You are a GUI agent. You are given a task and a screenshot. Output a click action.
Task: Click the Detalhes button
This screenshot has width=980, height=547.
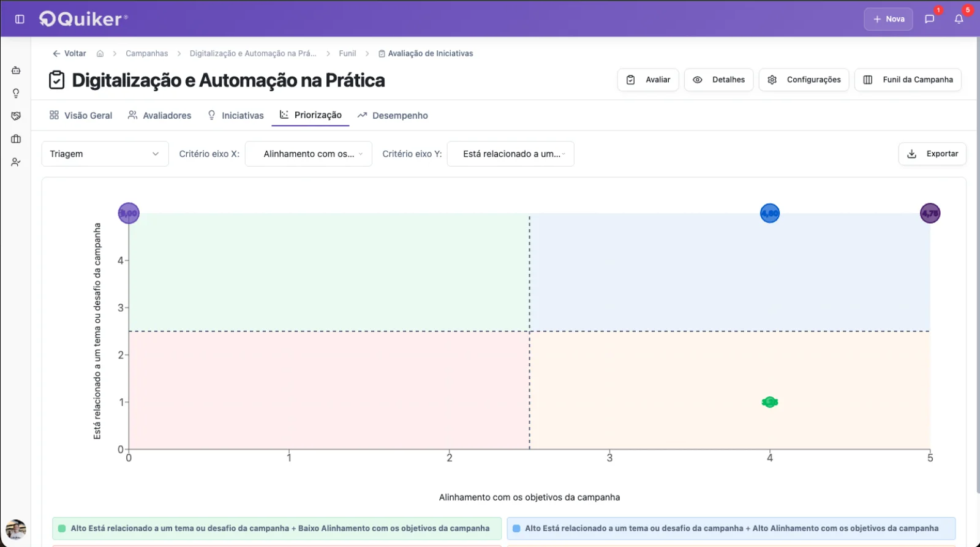718,80
